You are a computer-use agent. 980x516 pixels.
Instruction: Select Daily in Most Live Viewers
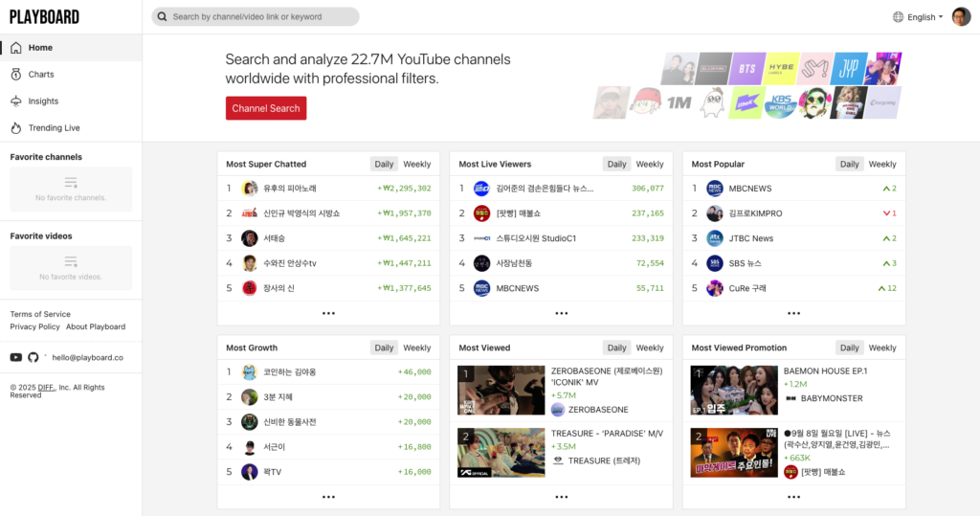point(616,164)
